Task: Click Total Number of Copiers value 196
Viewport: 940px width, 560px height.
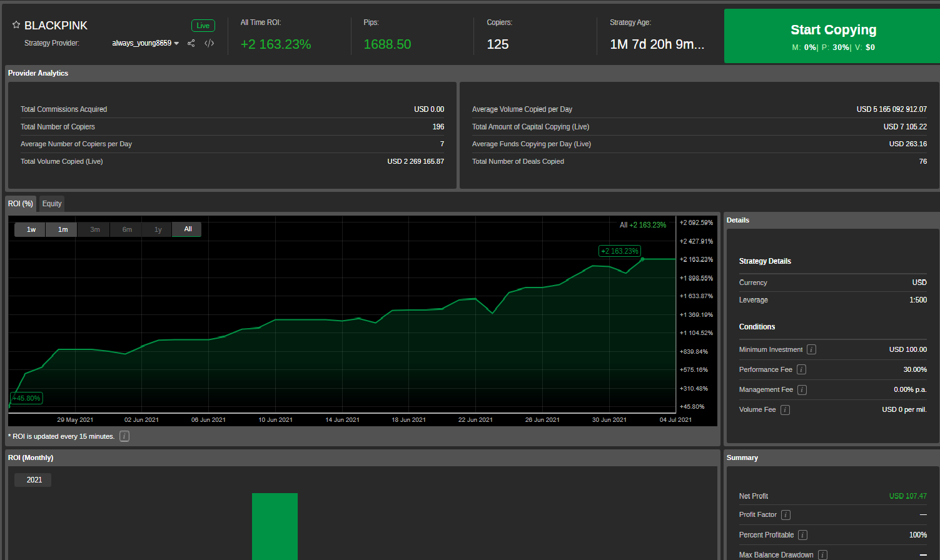Action: point(438,127)
